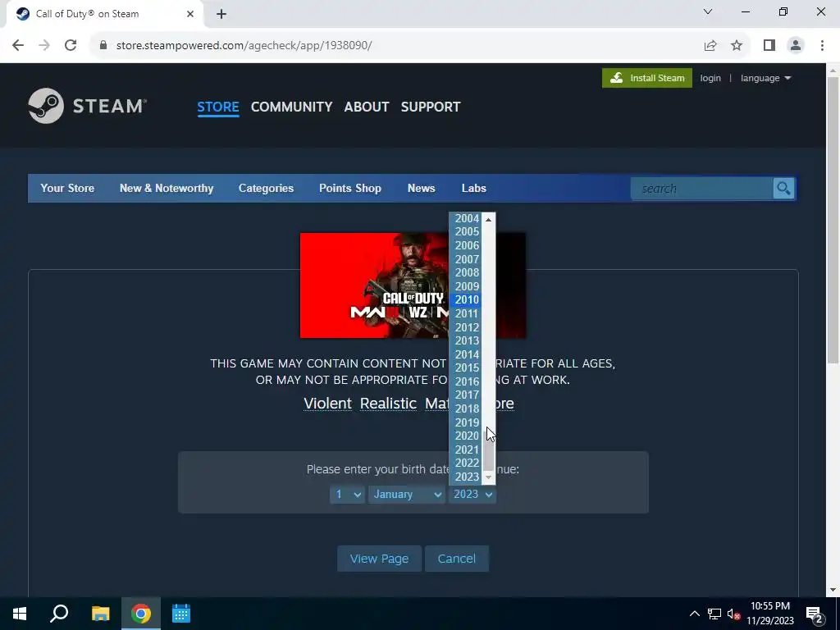
Task: Open Windows taskbar search
Action: (59, 614)
